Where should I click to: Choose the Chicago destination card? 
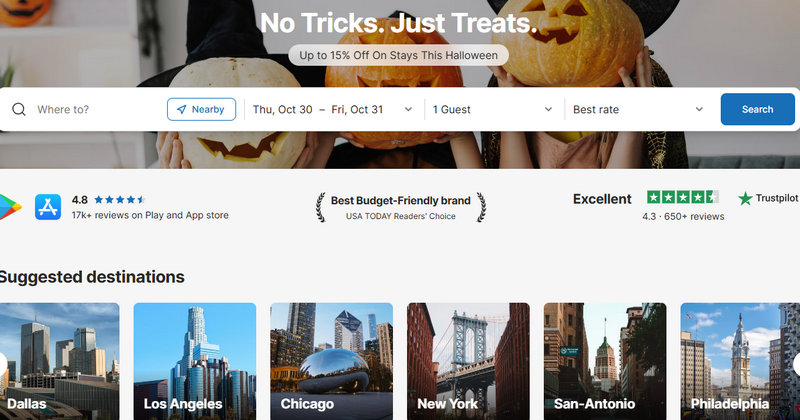click(332, 361)
